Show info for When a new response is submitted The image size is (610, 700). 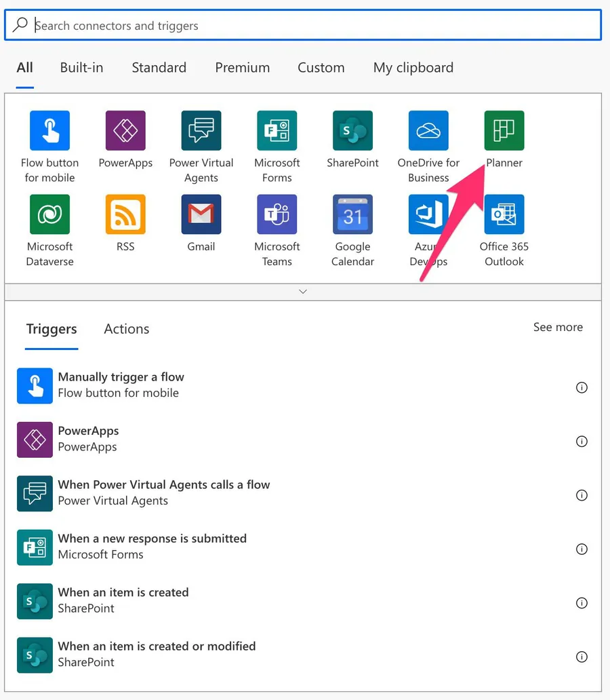[581, 549]
